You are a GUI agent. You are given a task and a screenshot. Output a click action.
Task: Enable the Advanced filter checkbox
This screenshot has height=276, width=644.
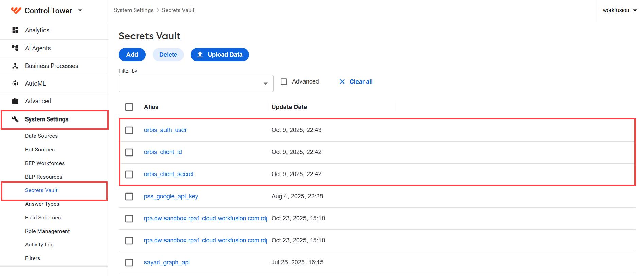click(x=284, y=81)
